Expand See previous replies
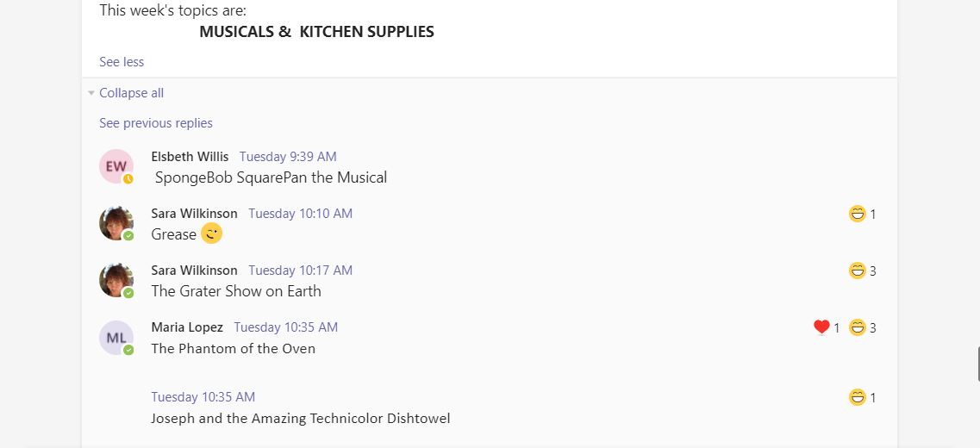Image resolution: width=980 pixels, height=448 pixels. pyautogui.click(x=156, y=123)
